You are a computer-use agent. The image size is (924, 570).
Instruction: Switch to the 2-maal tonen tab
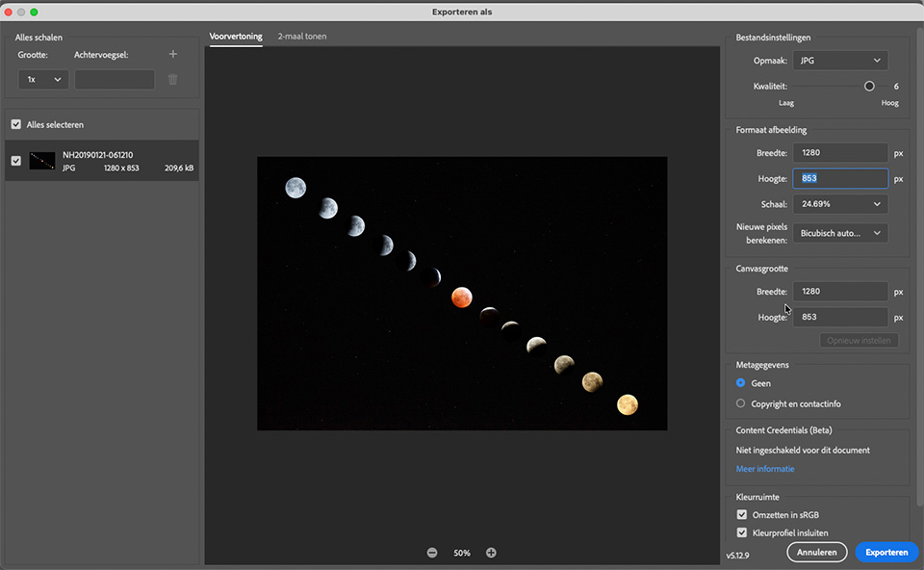pos(301,37)
